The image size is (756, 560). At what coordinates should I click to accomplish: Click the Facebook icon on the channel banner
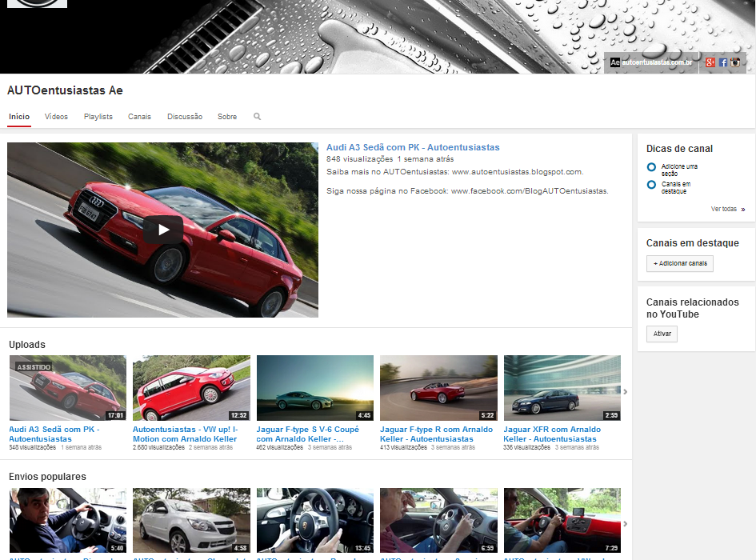pos(723,62)
